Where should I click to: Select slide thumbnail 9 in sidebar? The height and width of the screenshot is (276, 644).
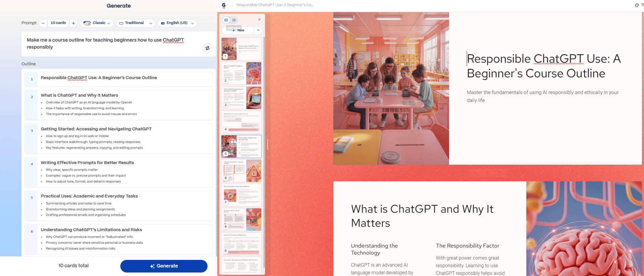click(241, 244)
